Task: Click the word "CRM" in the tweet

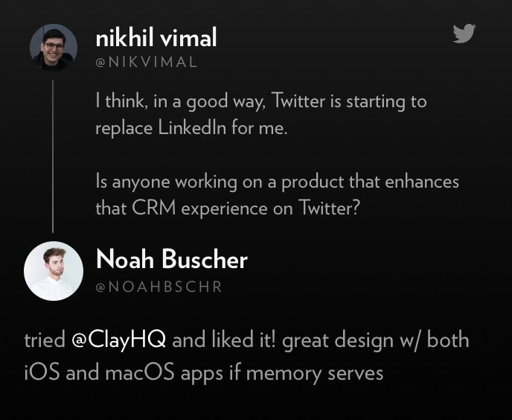Action: tap(153, 209)
